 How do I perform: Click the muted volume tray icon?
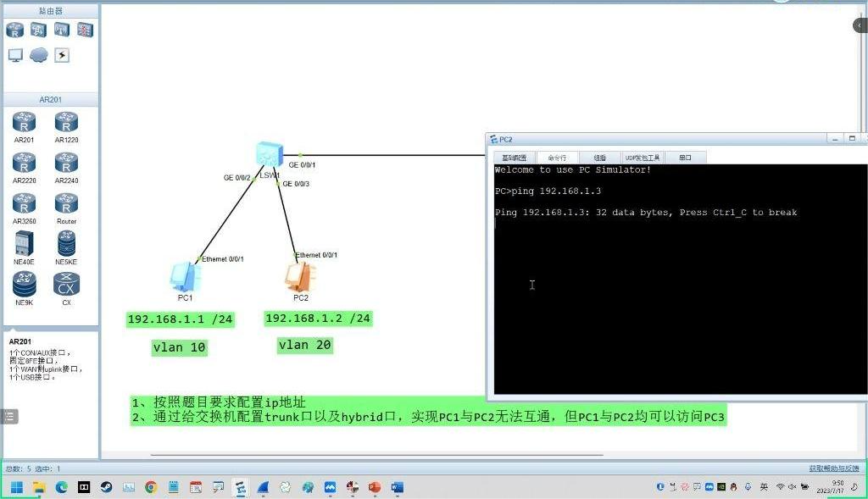click(x=793, y=487)
